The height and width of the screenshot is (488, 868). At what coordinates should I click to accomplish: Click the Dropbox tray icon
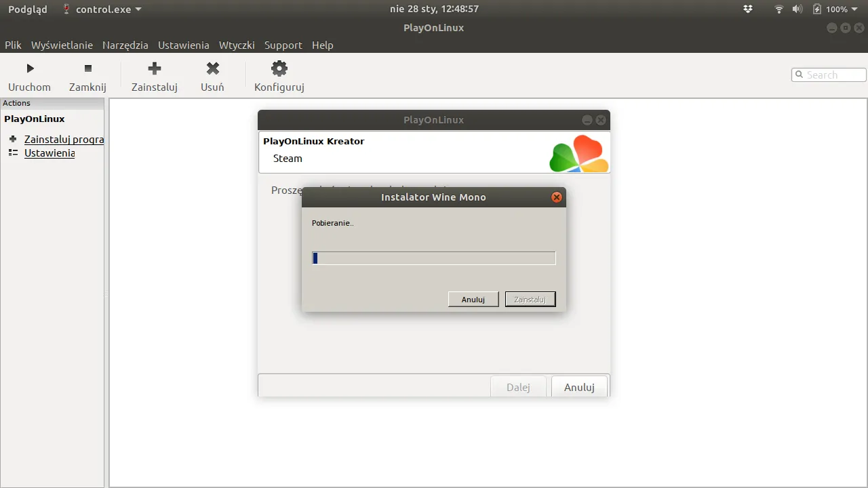(748, 9)
